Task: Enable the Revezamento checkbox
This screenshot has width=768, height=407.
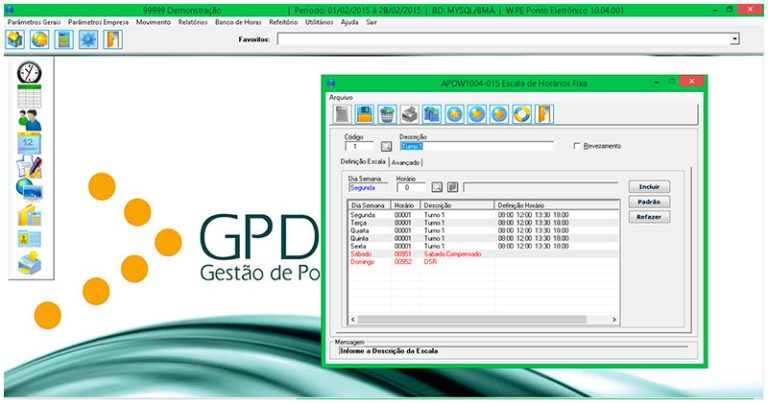Action: tap(578, 146)
